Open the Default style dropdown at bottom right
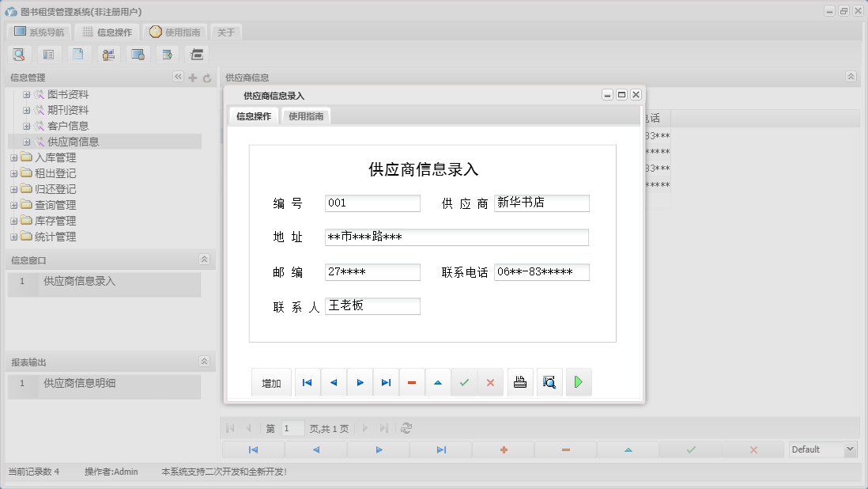Viewport: 868px width, 489px height. pyautogui.click(x=821, y=449)
